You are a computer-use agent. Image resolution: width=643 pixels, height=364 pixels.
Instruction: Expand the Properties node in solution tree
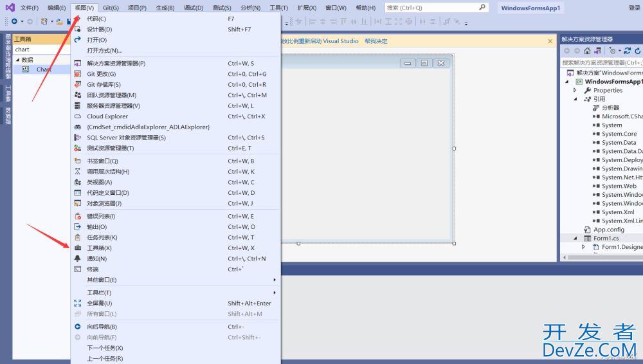575,91
